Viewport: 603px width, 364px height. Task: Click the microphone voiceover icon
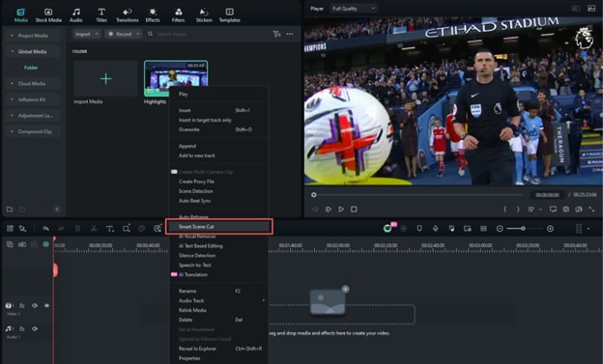click(x=435, y=229)
